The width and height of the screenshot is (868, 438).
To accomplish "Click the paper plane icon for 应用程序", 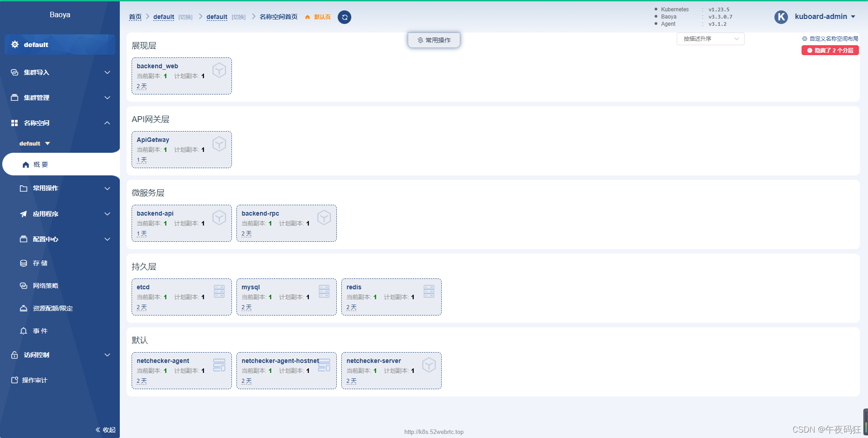I will (x=24, y=214).
